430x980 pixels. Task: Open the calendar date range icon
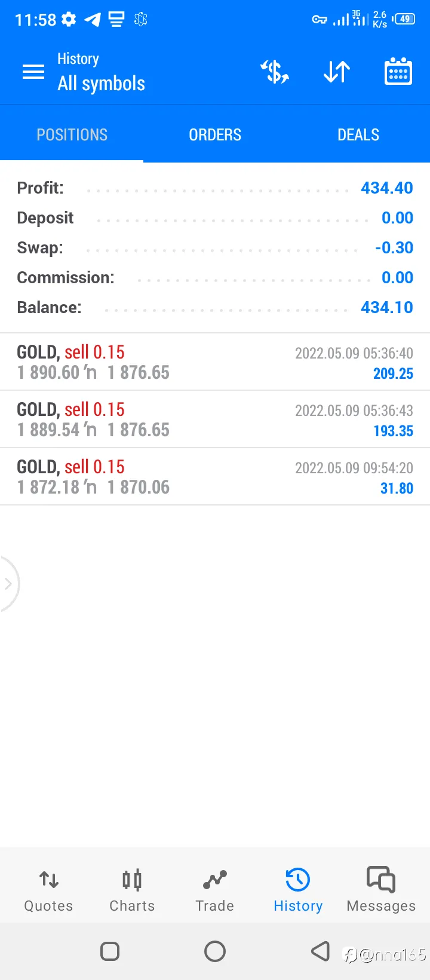pos(398,72)
